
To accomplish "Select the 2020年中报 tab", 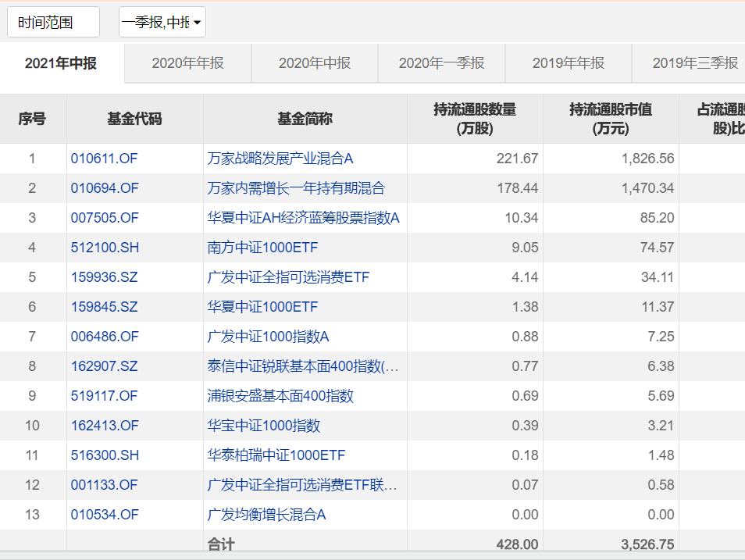I will click(315, 62).
